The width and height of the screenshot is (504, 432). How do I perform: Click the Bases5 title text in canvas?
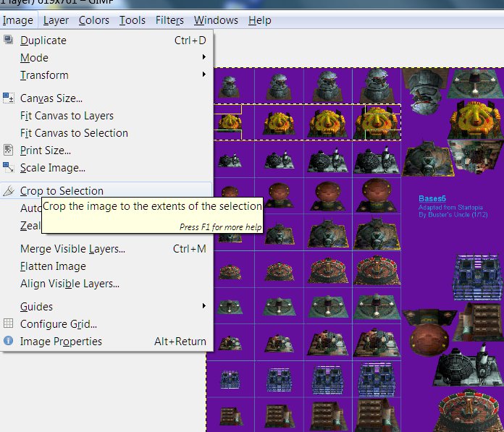(432, 198)
